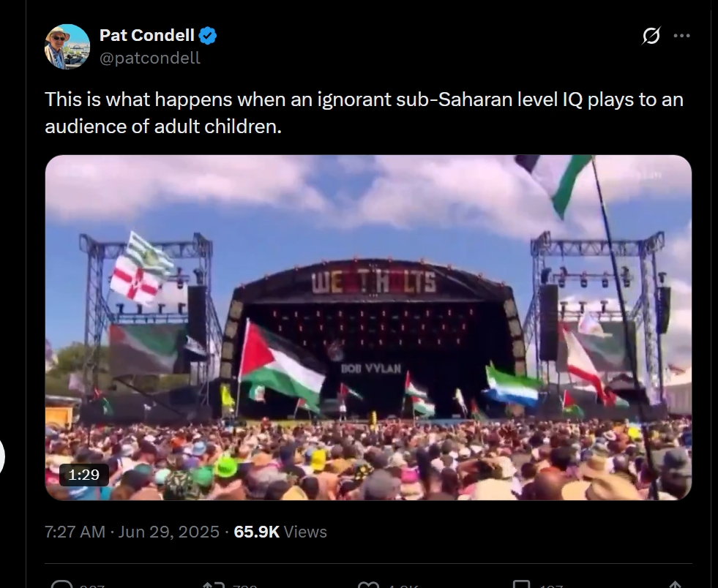Screen dimensions: 718x588
Task: Click the Bob Vylan stage banner in video
Action: [x=371, y=369]
